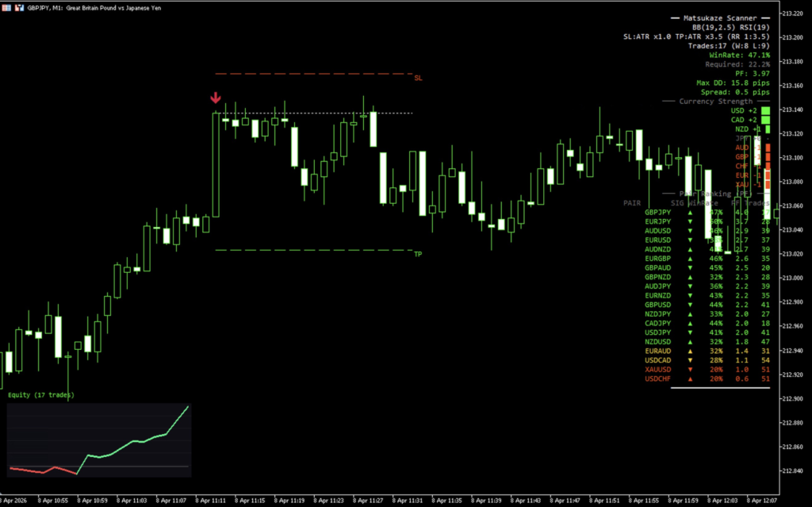
Task: Click the USD green strength bar
Action: click(x=765, y=112)
